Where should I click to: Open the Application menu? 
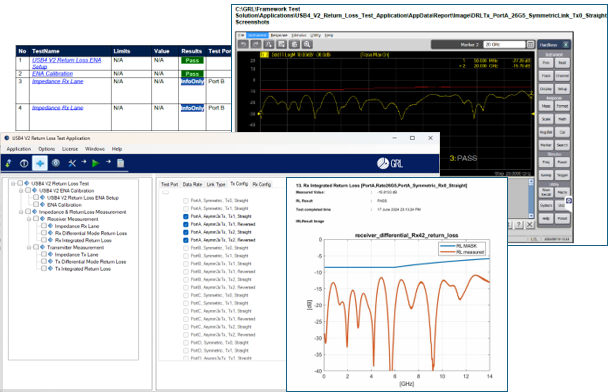click(x=18, y=149)
